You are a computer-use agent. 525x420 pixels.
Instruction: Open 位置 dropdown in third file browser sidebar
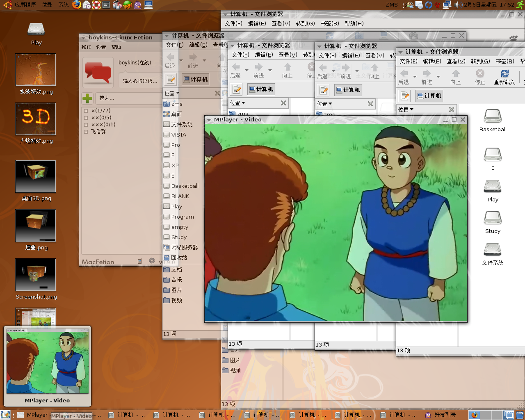click(x=324, y=104)
